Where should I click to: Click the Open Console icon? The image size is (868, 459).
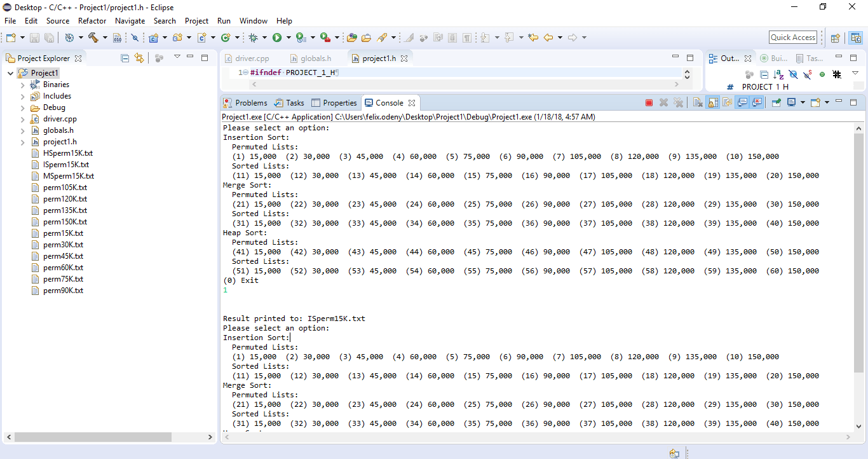tap(815, 102)
